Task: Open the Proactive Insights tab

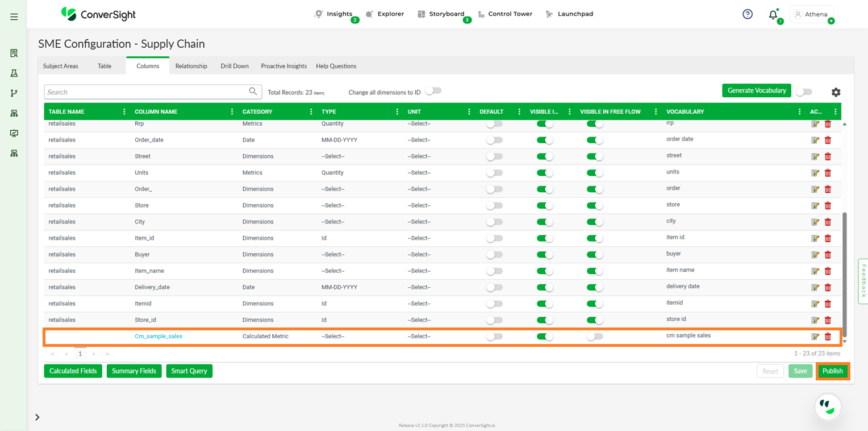Action: click(x=283, y=66)
